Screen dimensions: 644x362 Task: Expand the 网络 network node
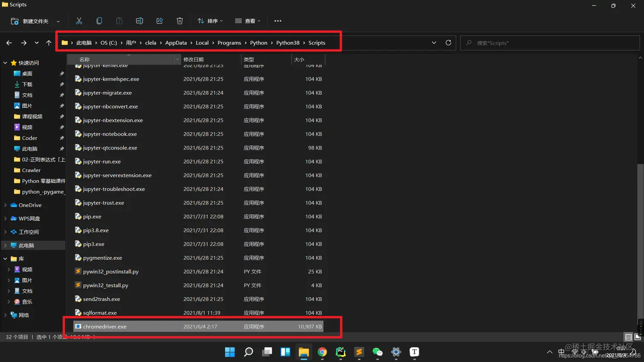coord(5,315)
